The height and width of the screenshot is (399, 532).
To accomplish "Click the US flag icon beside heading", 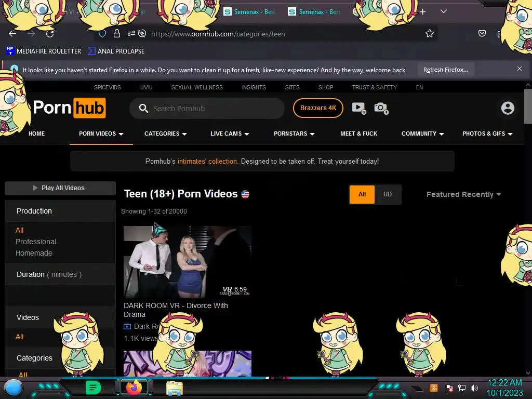I will (x=245, y=194).
